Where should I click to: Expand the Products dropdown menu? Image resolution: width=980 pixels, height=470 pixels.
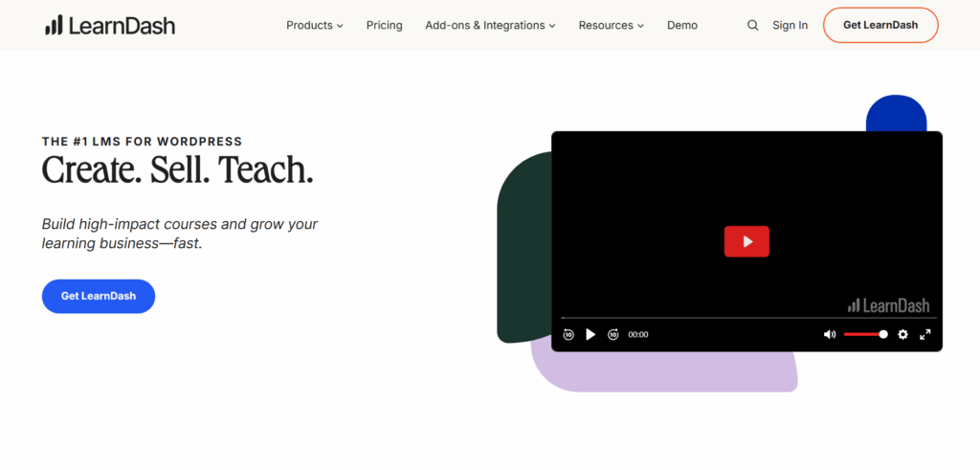314,26
